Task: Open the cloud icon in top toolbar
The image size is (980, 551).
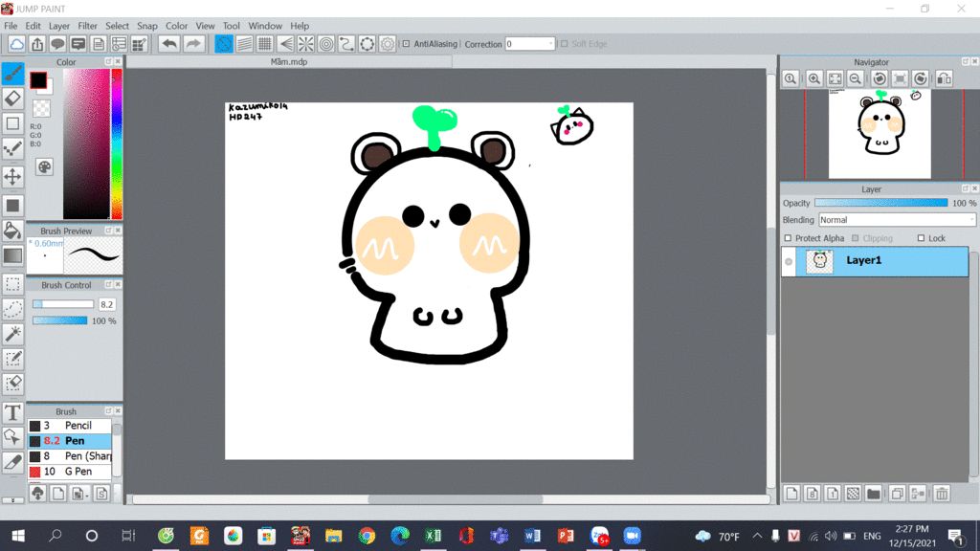Action: (x=17, y=44)
